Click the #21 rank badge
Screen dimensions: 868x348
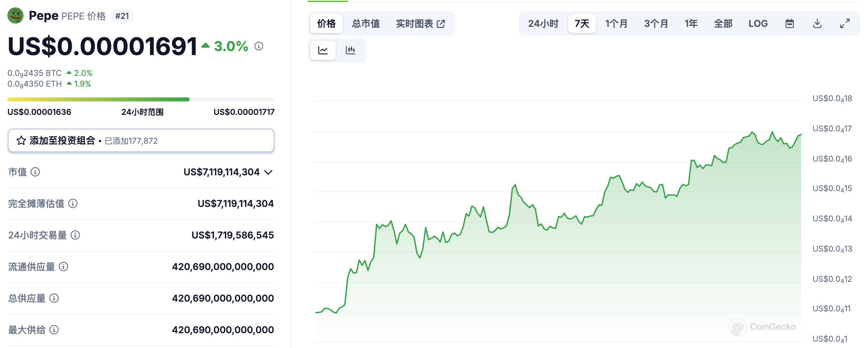(122, 16)
